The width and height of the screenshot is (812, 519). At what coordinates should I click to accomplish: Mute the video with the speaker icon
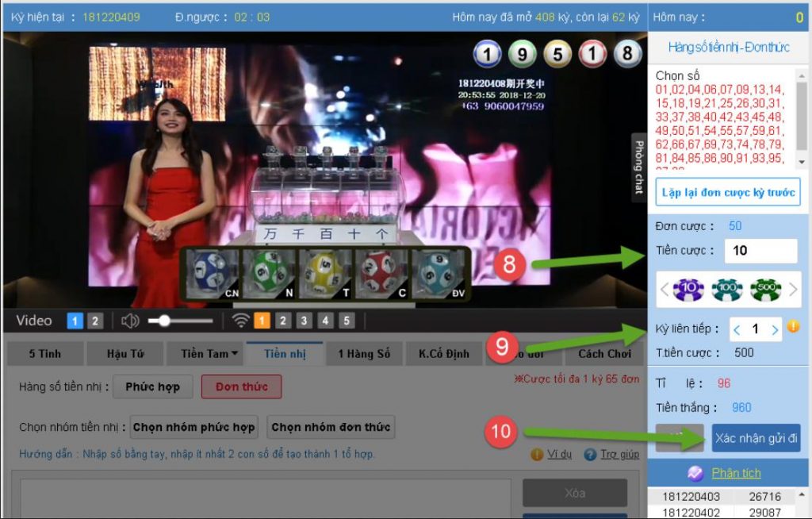[130, 321]
